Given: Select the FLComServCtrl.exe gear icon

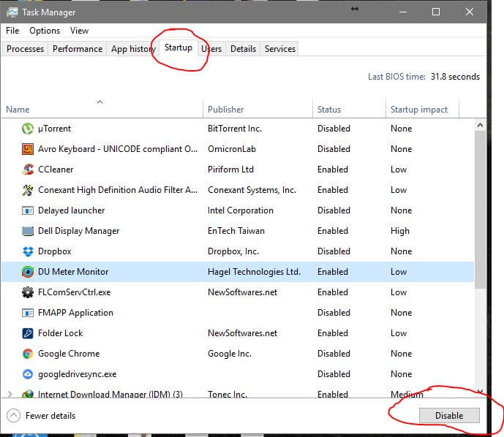Looking at the screenshot, I should click(x=28, y=292).
